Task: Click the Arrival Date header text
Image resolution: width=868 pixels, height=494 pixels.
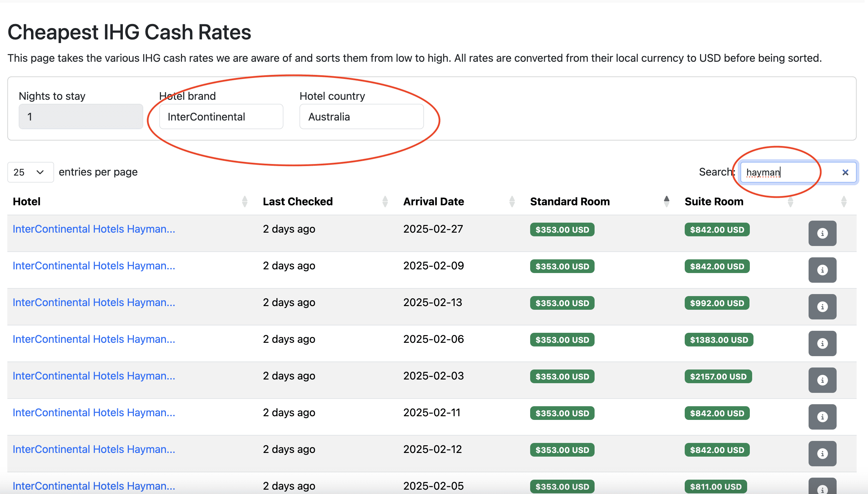Action: pos(433,202)
